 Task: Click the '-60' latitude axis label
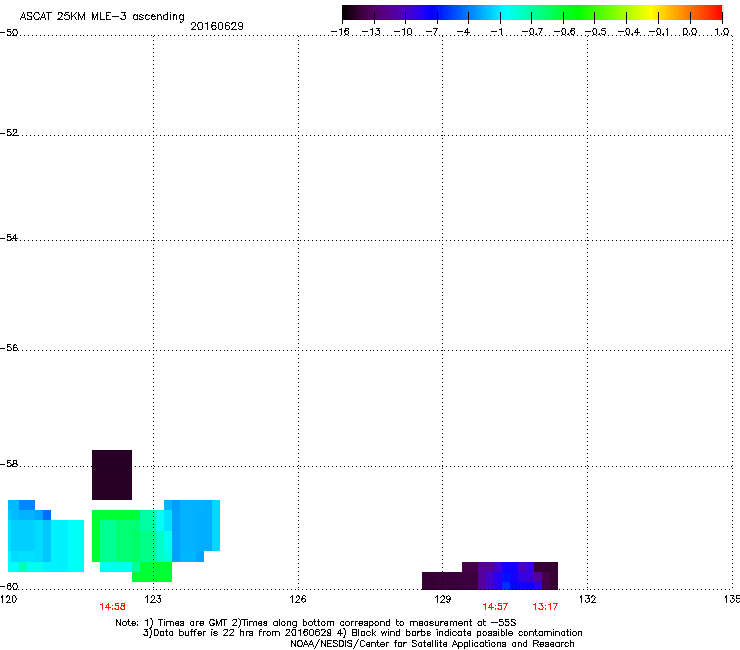pos(9,587)
